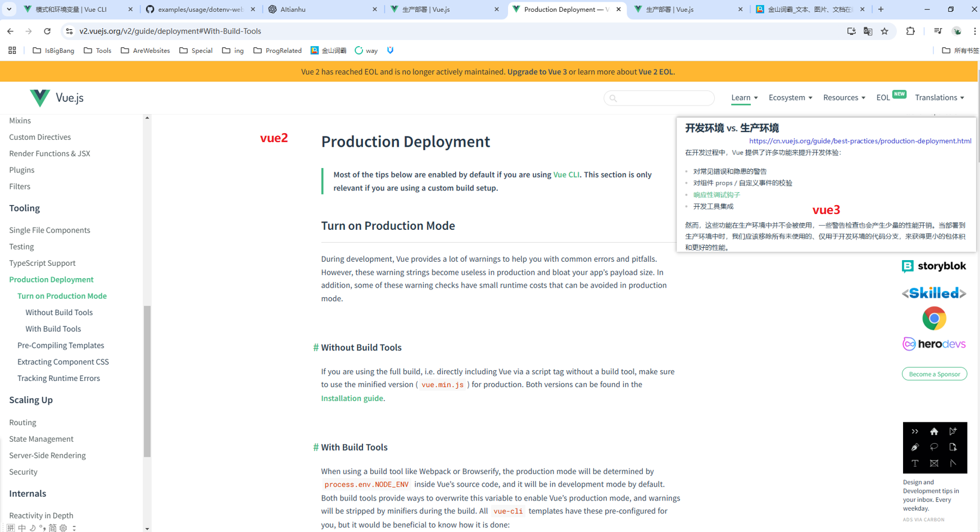Image resolution: width=980 pixels, height=532 pixels.
Task: Open the 响应性调试钩子 link
Action: point(716,195)
